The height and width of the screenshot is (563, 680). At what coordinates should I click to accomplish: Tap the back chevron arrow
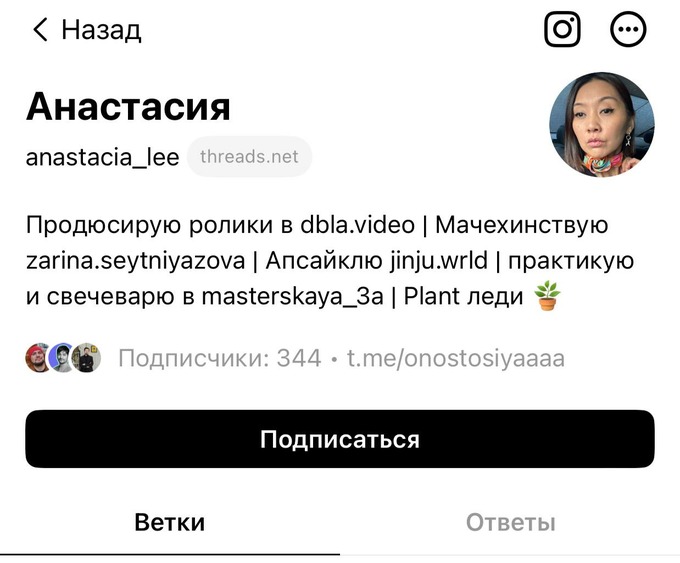coord(40,29)
